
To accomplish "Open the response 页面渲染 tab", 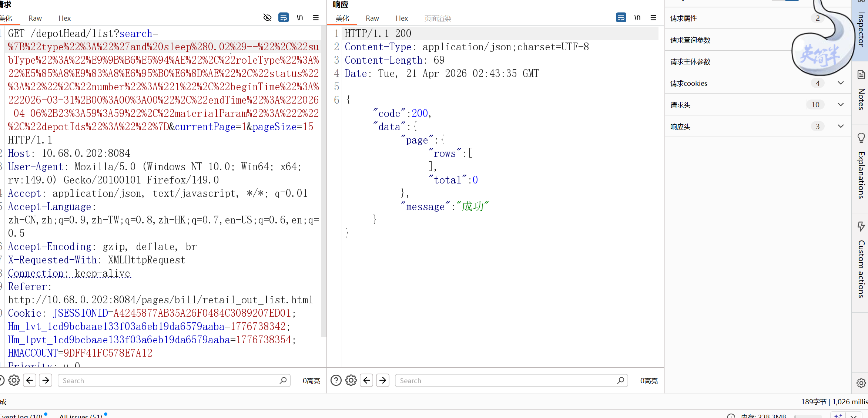I will pyautogui.click(x=438, y=18).
